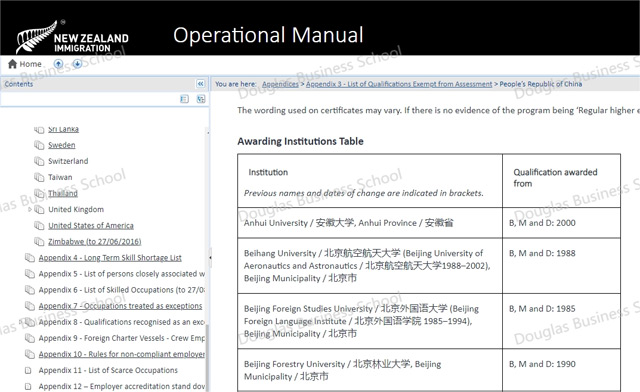The width and height of the screenshot is (640, 392).
Task: Click the Awarding Institutions Table heading
Action: pos(300,141)
